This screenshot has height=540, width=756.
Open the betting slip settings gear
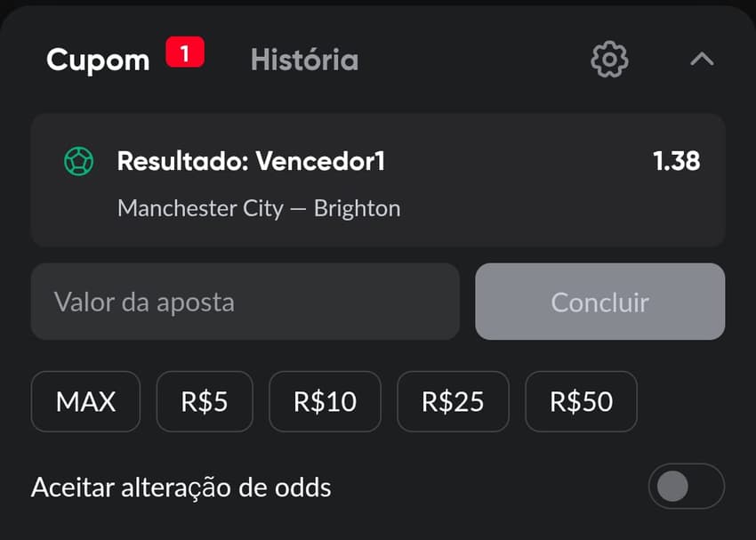pyautogui.click(x=609, y=60)
